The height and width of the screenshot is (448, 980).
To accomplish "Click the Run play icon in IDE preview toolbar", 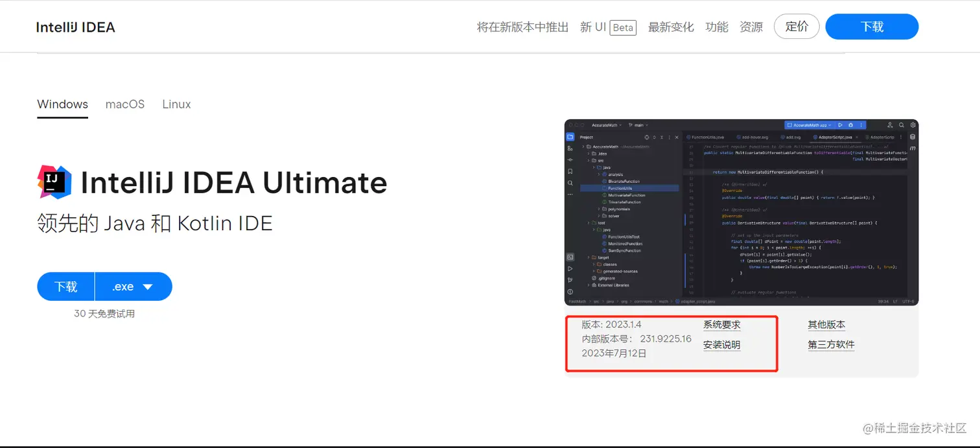I will coord(840,125).
